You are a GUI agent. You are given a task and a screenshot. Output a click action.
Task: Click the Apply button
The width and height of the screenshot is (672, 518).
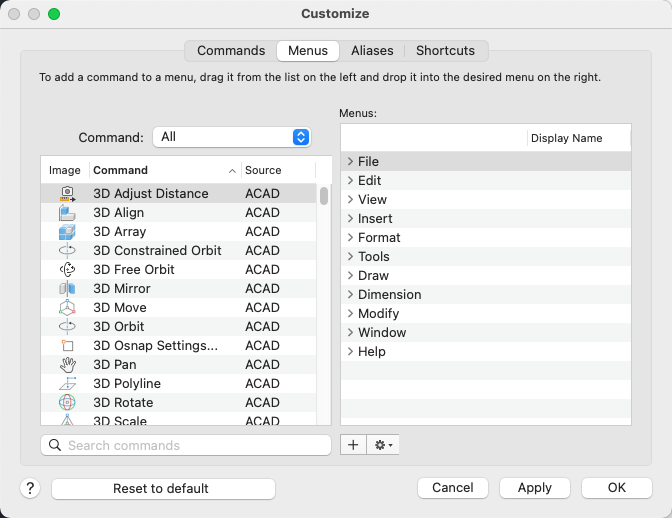534,488
